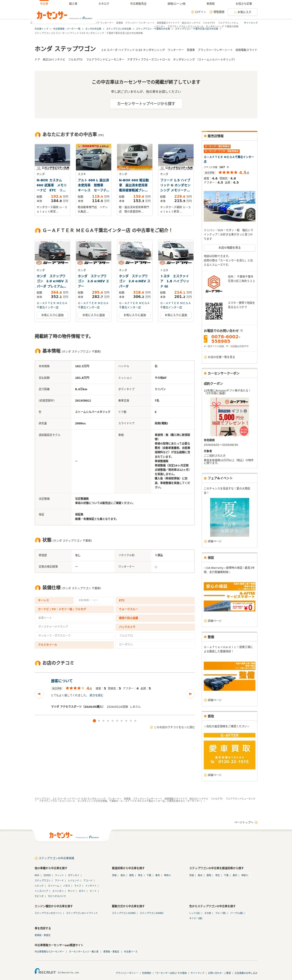Click the arrow icon before このお店のクチコミをもっと読む
The height and width of the screenshot is (980, 292).
coord(151,727)
